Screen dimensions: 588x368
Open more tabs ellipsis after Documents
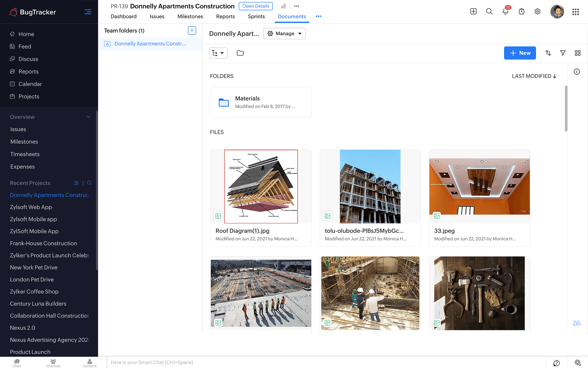[318, 16]
